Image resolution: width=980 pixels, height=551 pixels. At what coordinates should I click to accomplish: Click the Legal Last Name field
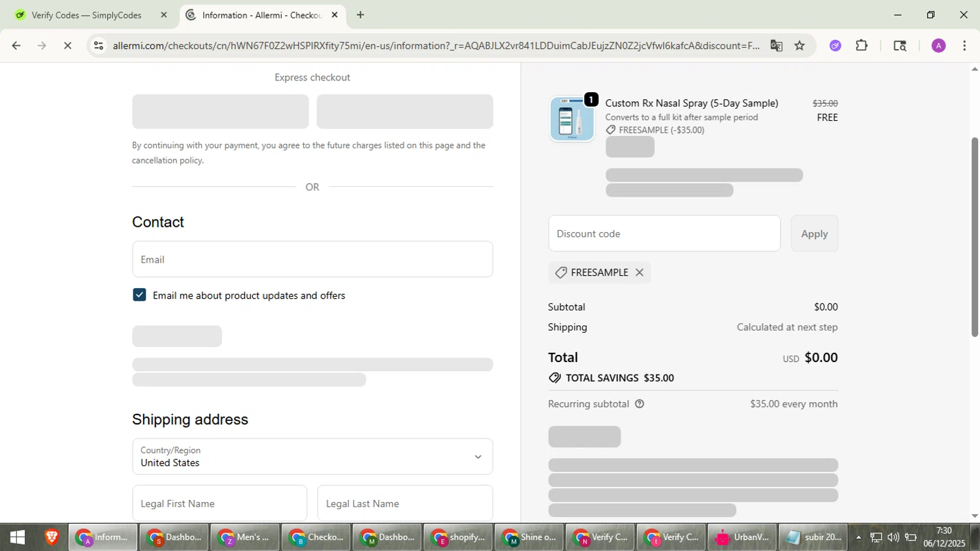click(405, 503)
